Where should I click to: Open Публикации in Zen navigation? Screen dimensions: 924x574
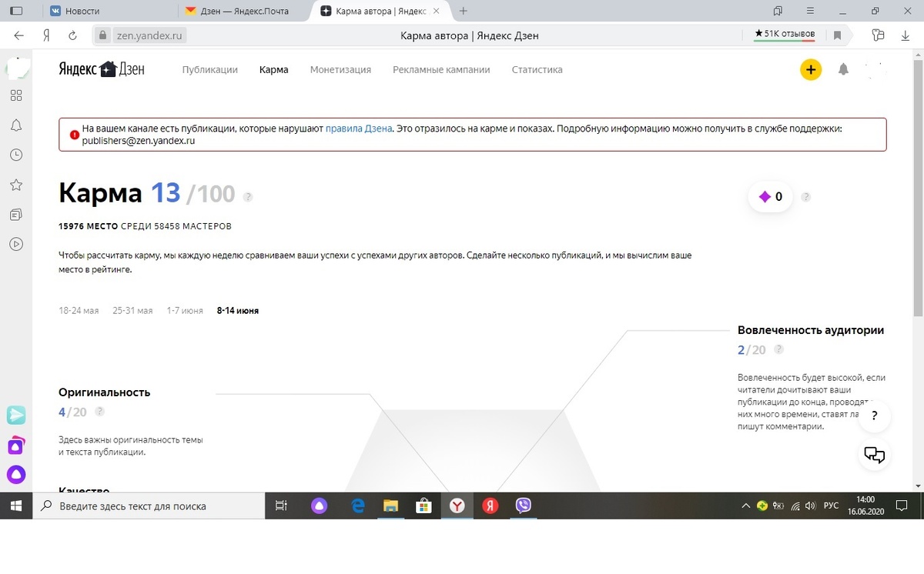(209, 69)
